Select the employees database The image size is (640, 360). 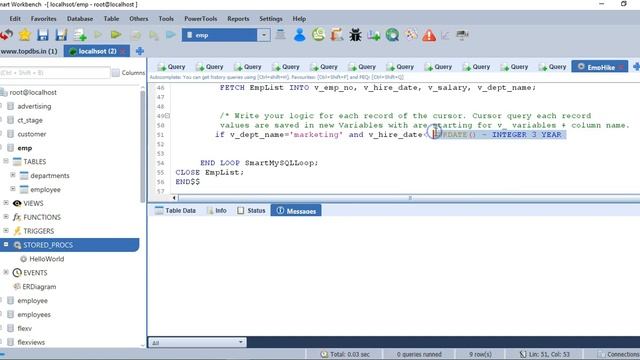tap(34, 314)
